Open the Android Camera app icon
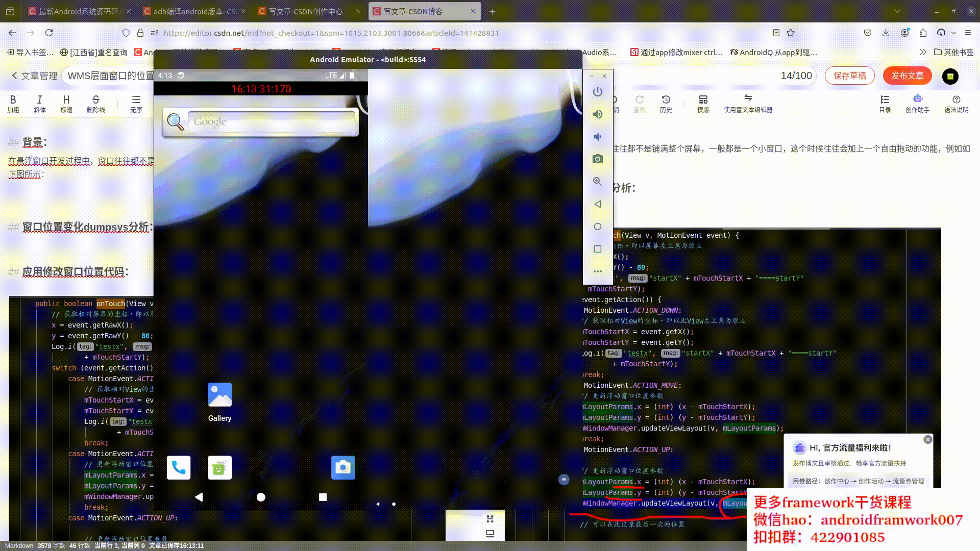 [x=343, y=467]
